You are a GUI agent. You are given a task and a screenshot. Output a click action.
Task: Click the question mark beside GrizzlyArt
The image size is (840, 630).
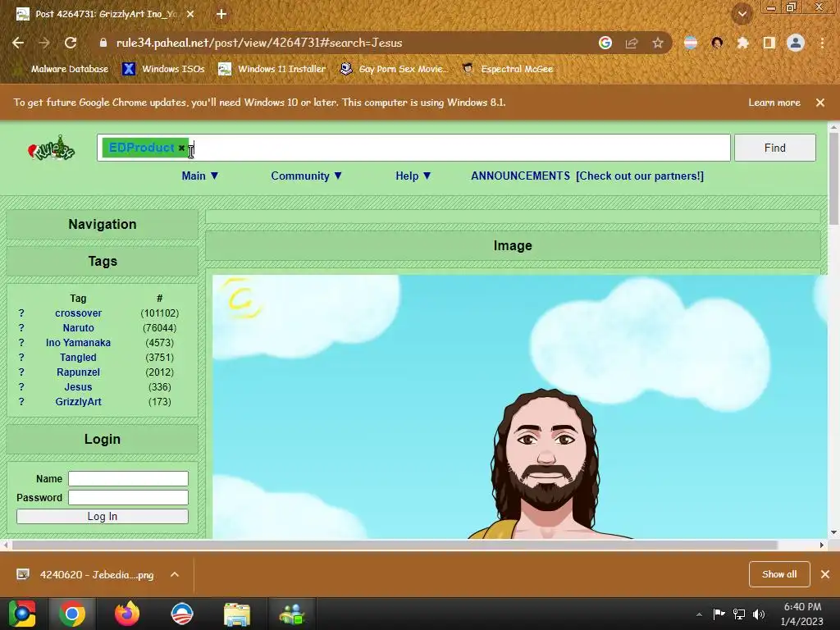[21, 401]
